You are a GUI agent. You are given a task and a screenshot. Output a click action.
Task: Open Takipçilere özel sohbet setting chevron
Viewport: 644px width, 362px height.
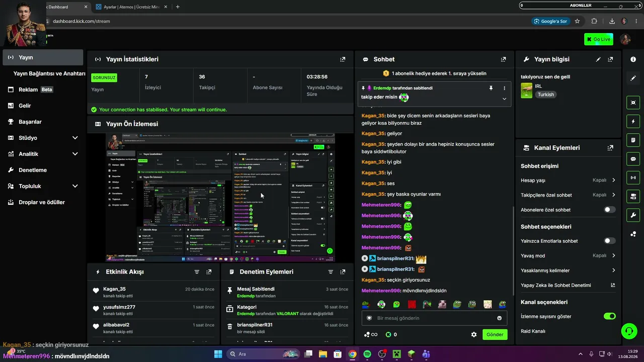click(613, 195)
